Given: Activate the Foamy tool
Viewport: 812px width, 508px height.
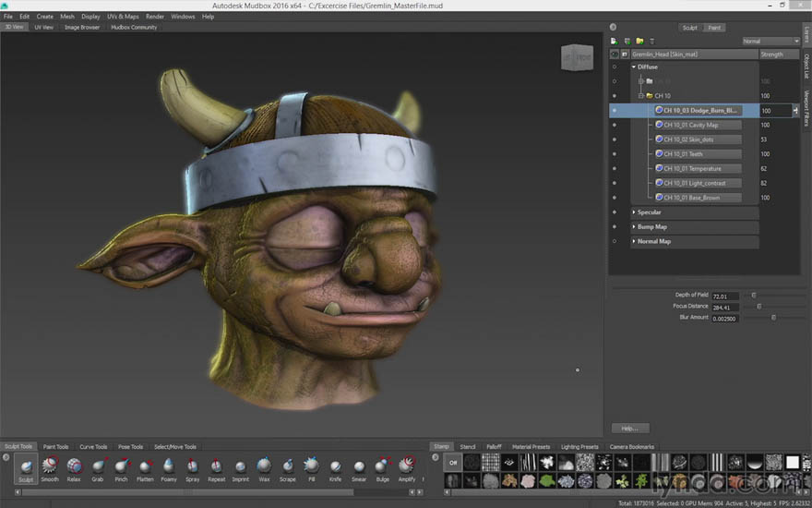Looking at the screenshot, I should (x=168, y=468).
